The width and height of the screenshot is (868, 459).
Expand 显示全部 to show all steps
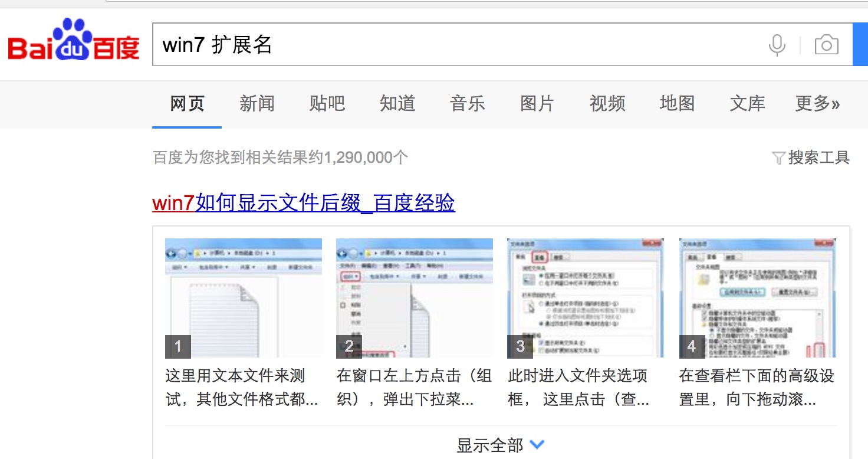click(501, 445)
